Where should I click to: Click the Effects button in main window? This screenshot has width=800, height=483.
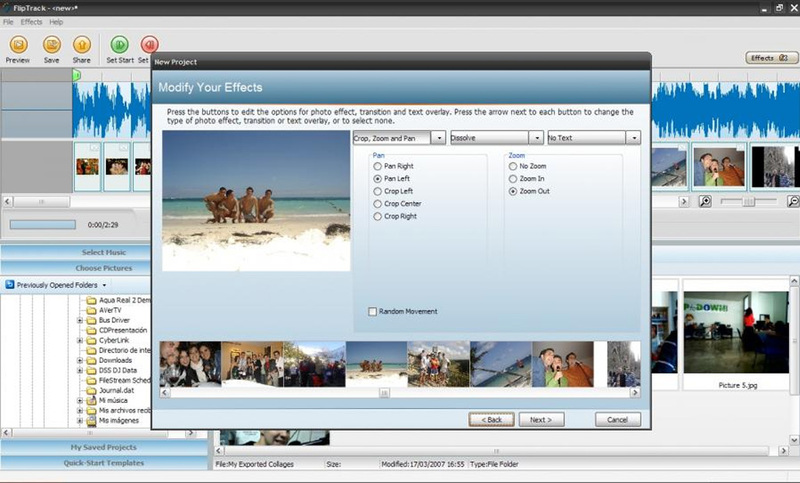(x=770, y=58)
